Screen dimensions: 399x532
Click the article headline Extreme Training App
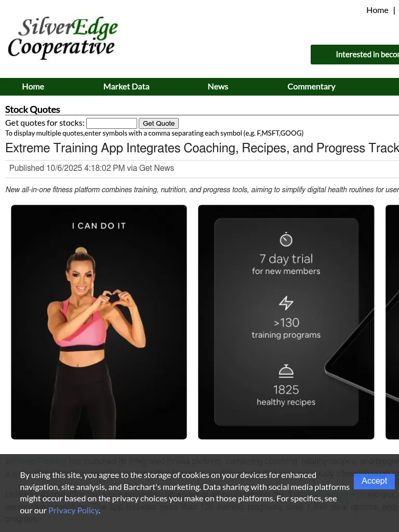coord(202,148)
